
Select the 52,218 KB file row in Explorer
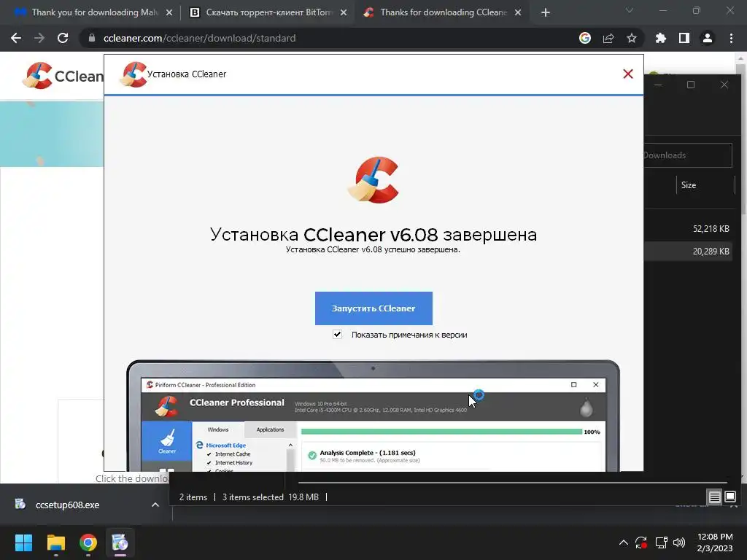pyautogui.click(x=688, y=228)
